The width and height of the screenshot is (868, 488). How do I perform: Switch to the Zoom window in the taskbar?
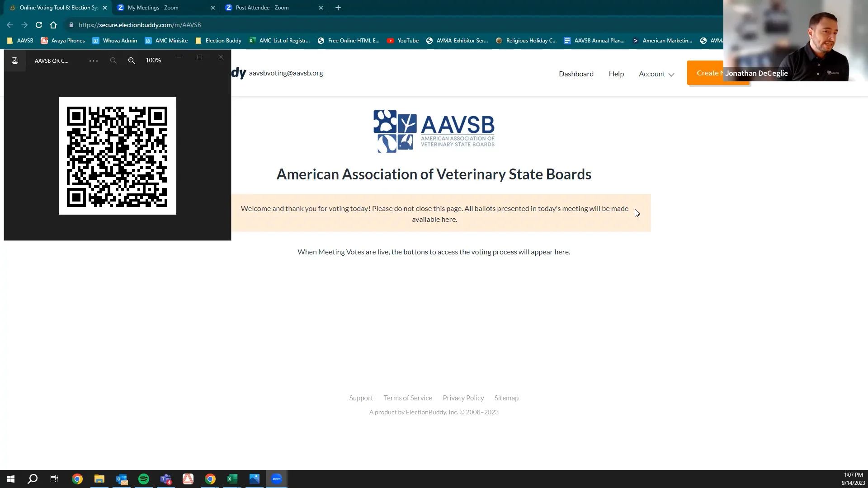[x=276, y=479]
